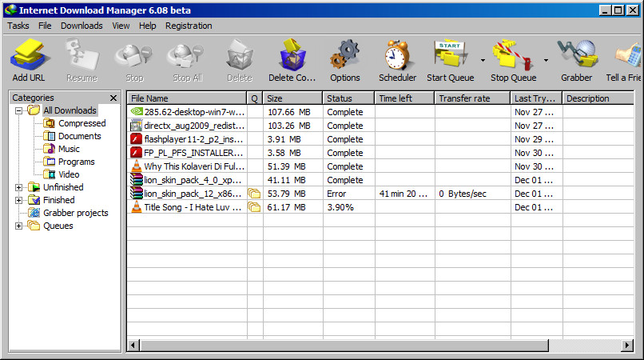The width and height of the screenshot is (644, 360).
Task: Sort by Status column header
Action: tap(348, 98)
